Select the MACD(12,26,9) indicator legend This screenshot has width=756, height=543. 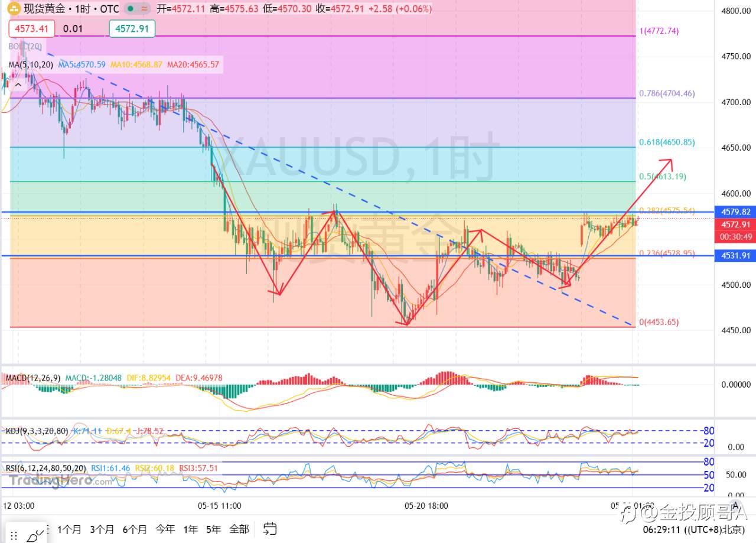pyautogui.click(x=32, y=378)
